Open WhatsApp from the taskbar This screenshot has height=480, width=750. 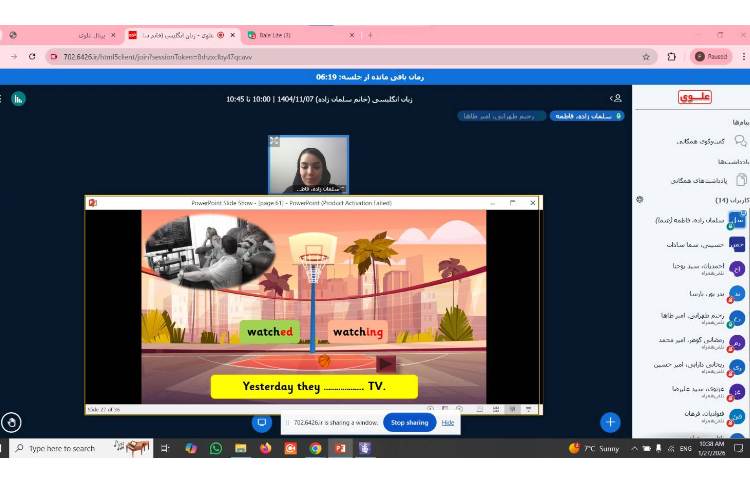click(216, 449)
